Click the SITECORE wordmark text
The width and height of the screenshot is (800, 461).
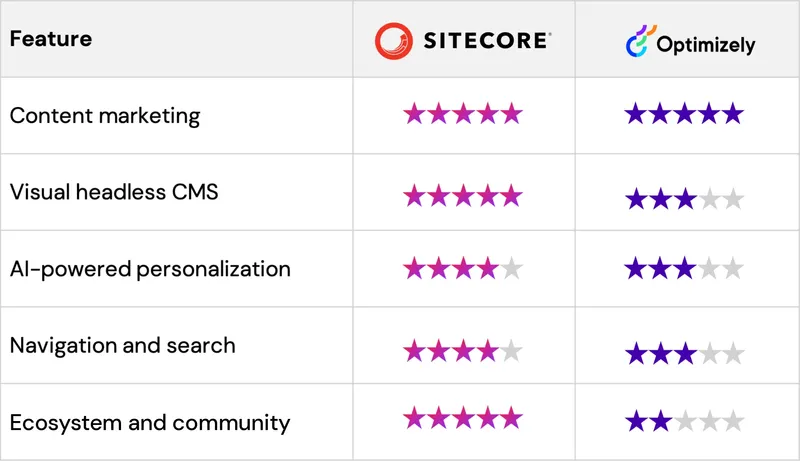coord(484,41)
